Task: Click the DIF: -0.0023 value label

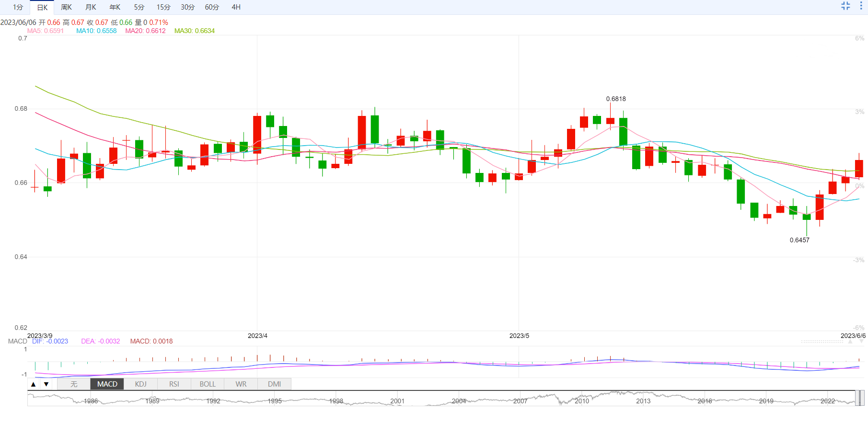Action: pyautogui.click(x=50, y=341)
